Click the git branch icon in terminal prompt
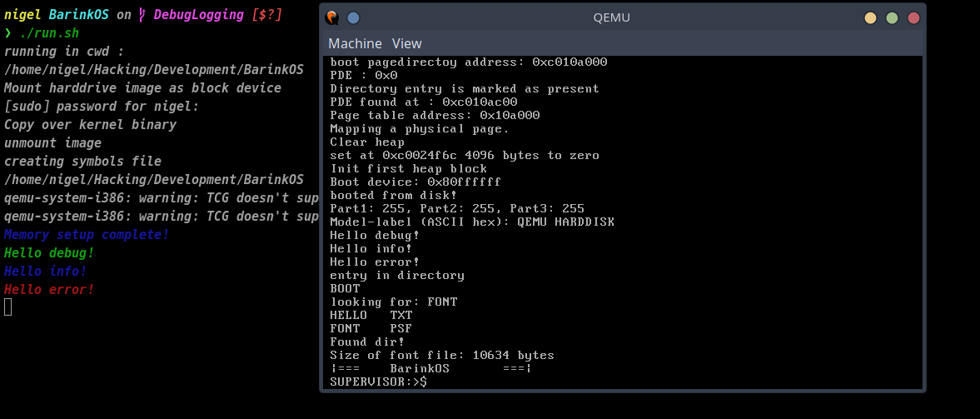This screenshot has width=980, height=419. (142, 15)
